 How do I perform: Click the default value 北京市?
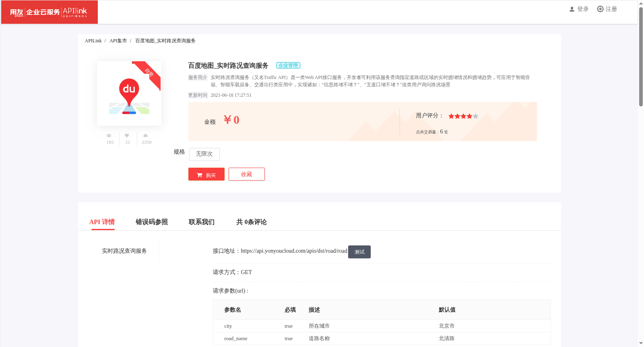446,326
